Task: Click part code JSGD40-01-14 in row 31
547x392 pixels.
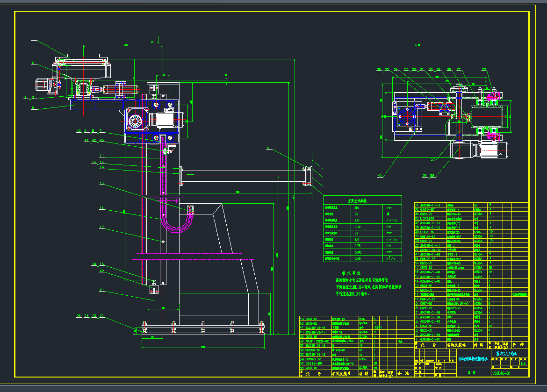Action: [431, 206]
